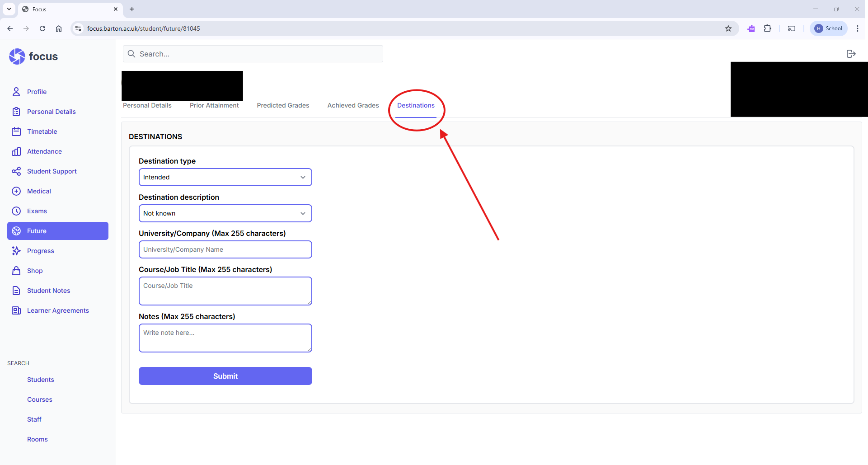
Task: Click the Shop bag icon
Action: [16, 271]
